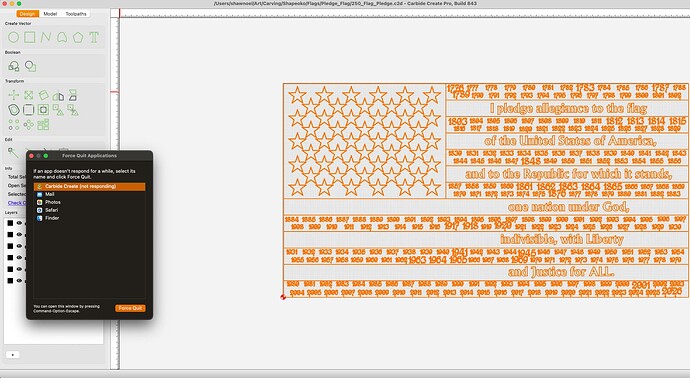Select the 'I pledge allegiance to the flag' text
The width and height of the screenshot is (690, 378).
point(568,108)
